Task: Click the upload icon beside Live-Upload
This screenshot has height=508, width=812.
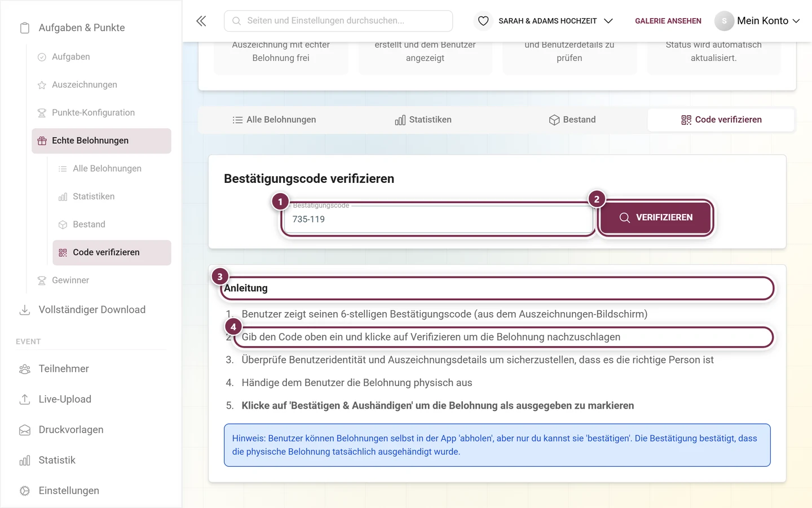Action: (x=25, y=400)
